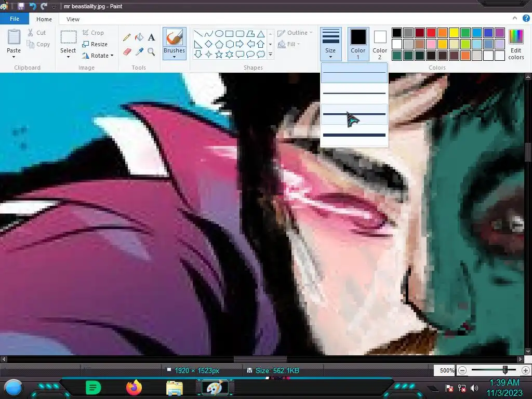Choose the Left arrow shape
Screen dimensions: 532x399
click(250, 44)
